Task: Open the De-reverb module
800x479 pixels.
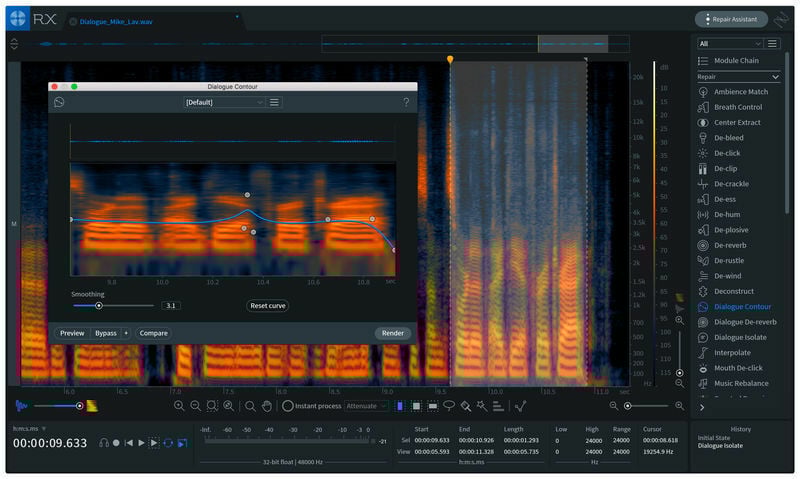Action: (x=722, y=245)
